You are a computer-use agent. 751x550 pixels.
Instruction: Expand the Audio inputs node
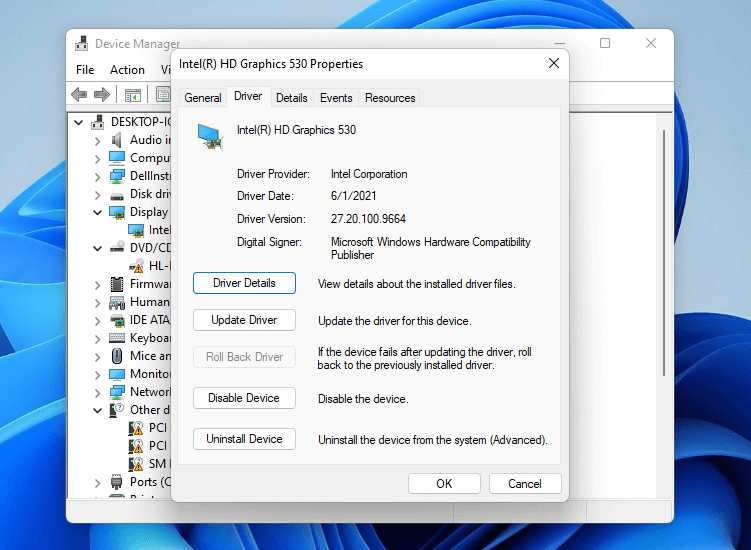(x=97, y=141)
